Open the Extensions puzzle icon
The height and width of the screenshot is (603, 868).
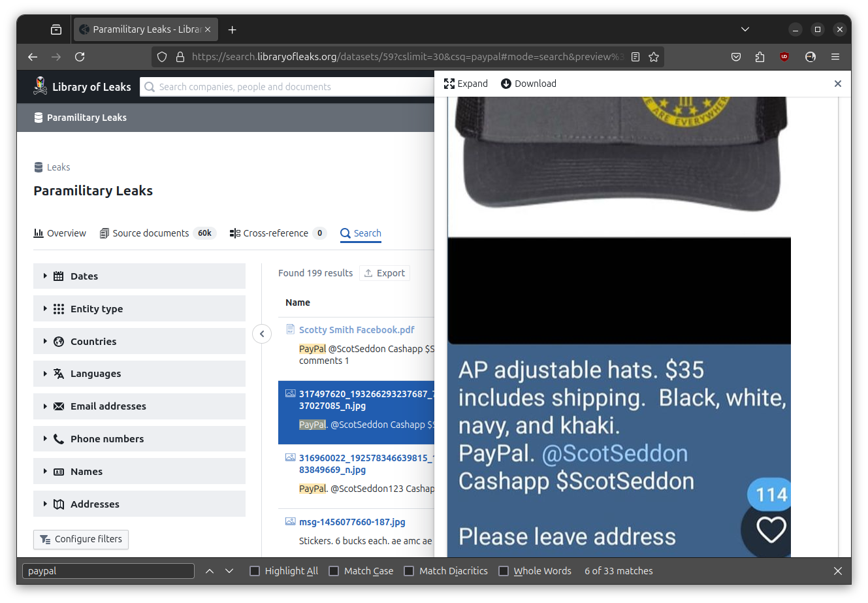[x=760, y=57]
